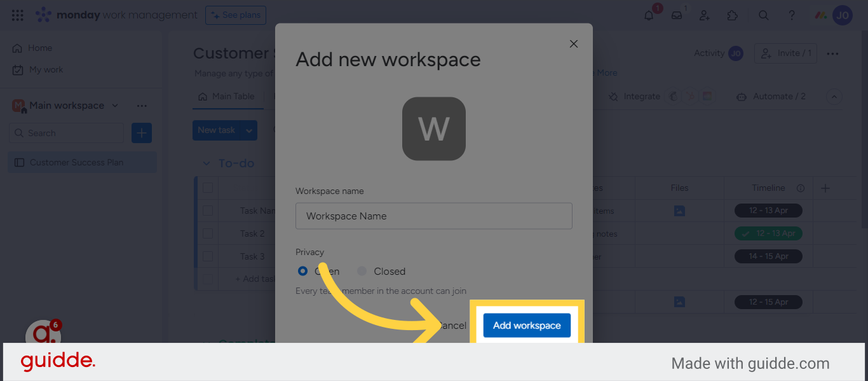This screenshot has height=381, width=868.
Task: Click the Add workspace button
Action: pos(526,325)
